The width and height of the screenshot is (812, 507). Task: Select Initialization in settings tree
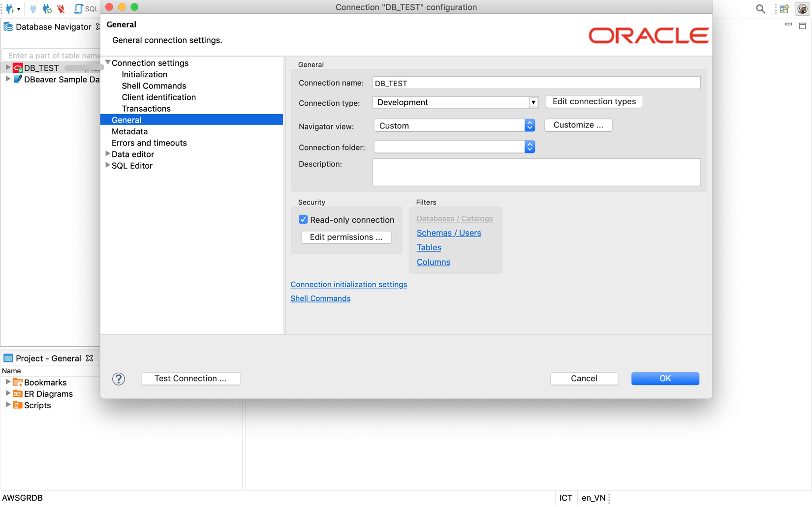click(145, 74)
